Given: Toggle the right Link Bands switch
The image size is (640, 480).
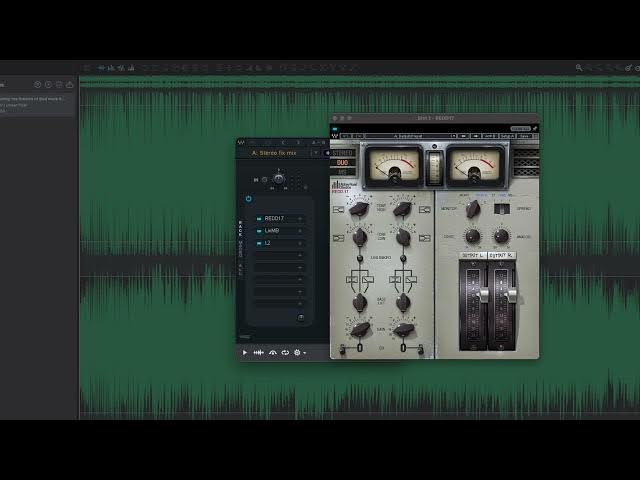Looking at the screenshot, I should point(403,258).
